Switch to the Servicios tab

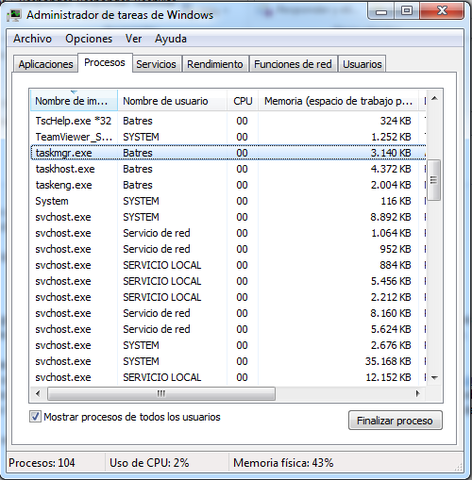pos(156,64)
